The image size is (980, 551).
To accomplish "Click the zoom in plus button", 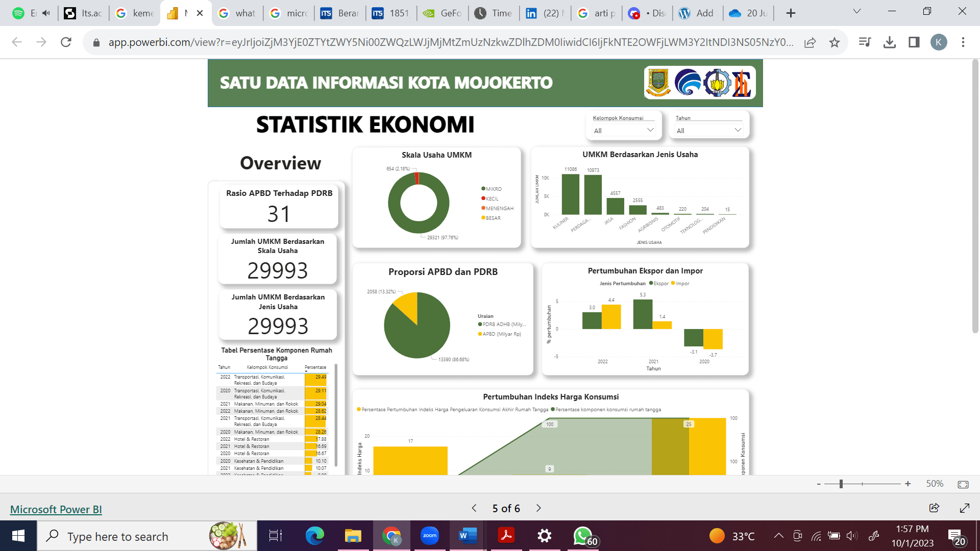I will coord(908,484).
